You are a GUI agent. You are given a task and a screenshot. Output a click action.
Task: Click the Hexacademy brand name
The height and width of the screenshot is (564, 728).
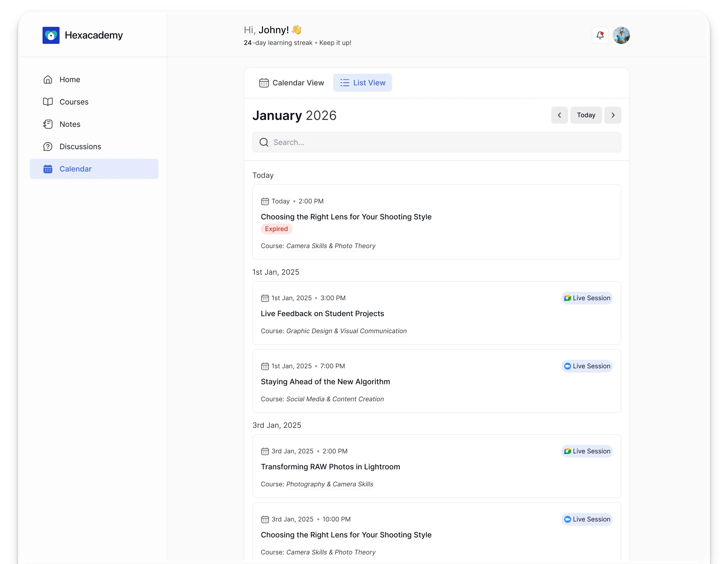click(94, 35)
